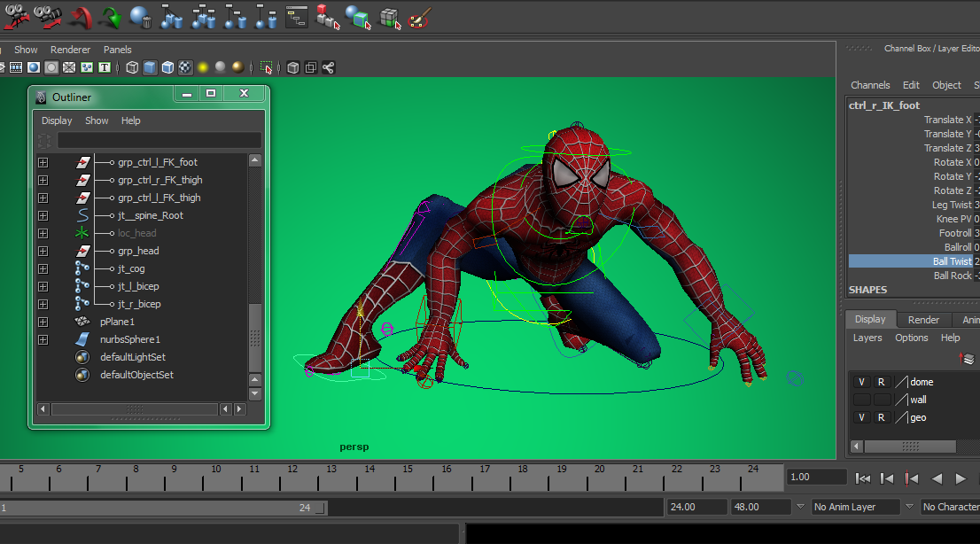980x544 pixels.
Task: Go to start of playback range
Action: (x=862, y=478)
